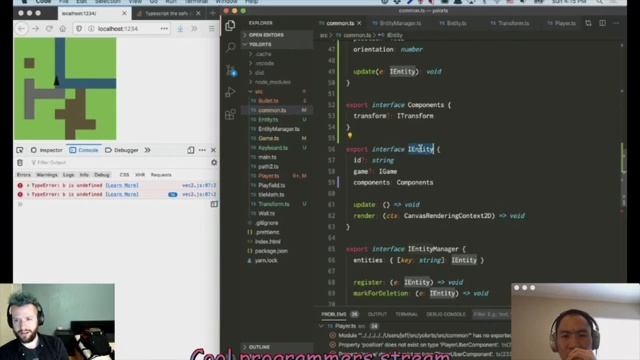Screen dimensions: 640x360
Task: Open the Debugger tab in DevTools
Action: tap(122, 150)
